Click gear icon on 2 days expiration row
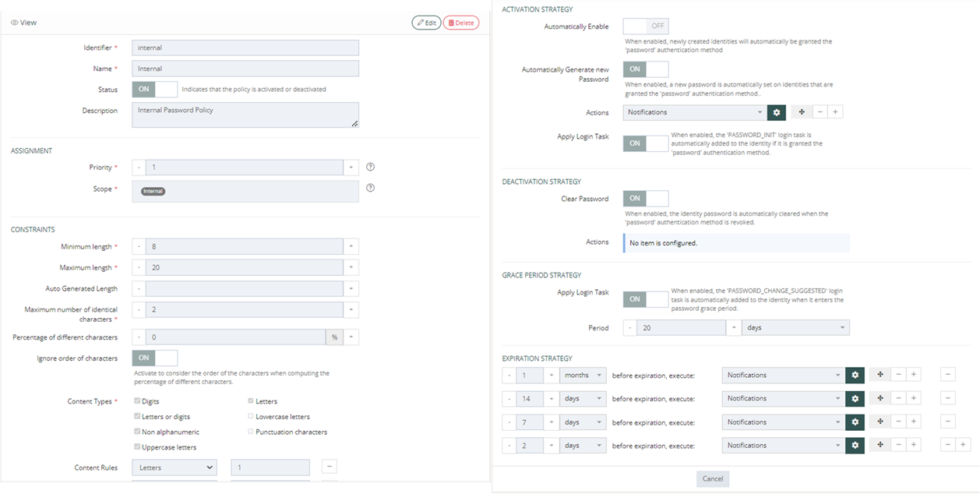The image size is (980, 494). point(855,446)
